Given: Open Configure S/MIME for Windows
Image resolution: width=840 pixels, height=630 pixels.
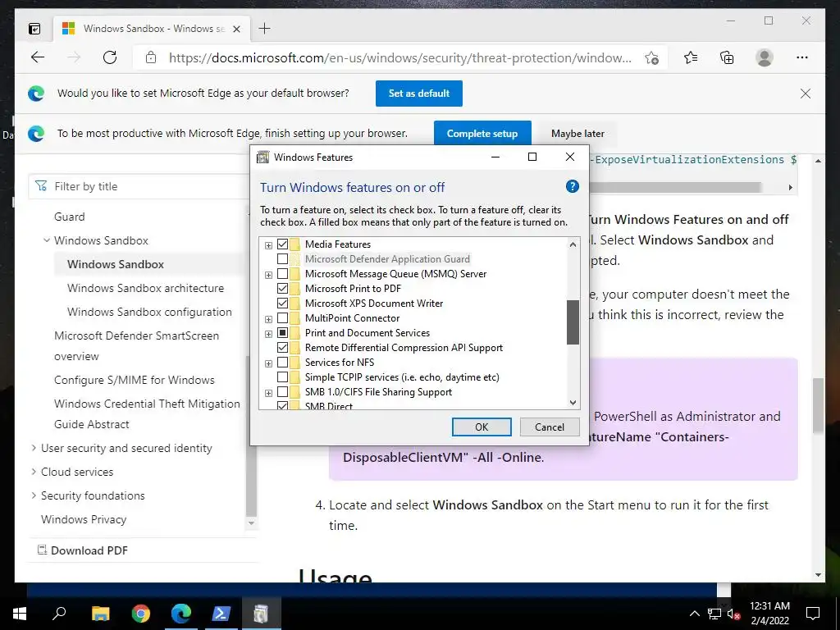Looking at the screenshot, I should click(134, 380).
